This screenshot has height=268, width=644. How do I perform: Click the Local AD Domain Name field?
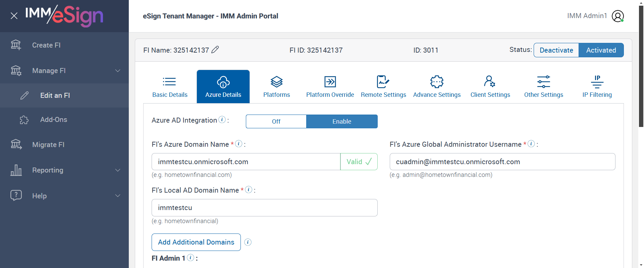(x=265, y=208)
